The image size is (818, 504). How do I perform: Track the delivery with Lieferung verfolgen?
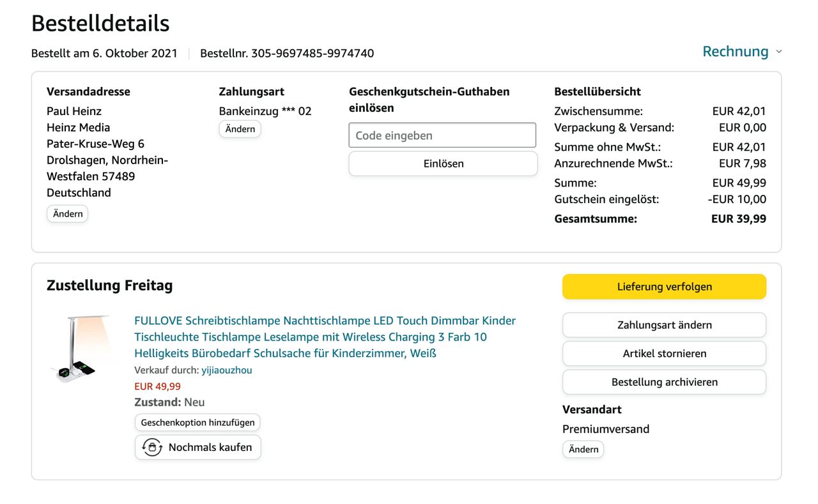pos(664,287)
